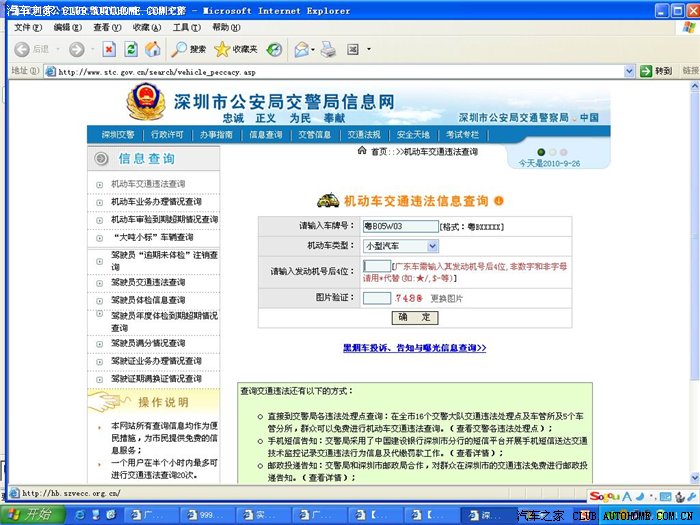Click the 图片验证 captcha input field
The width and height of the screenshot is (700, 525).
pyautogui.click(x=376, y=298)
